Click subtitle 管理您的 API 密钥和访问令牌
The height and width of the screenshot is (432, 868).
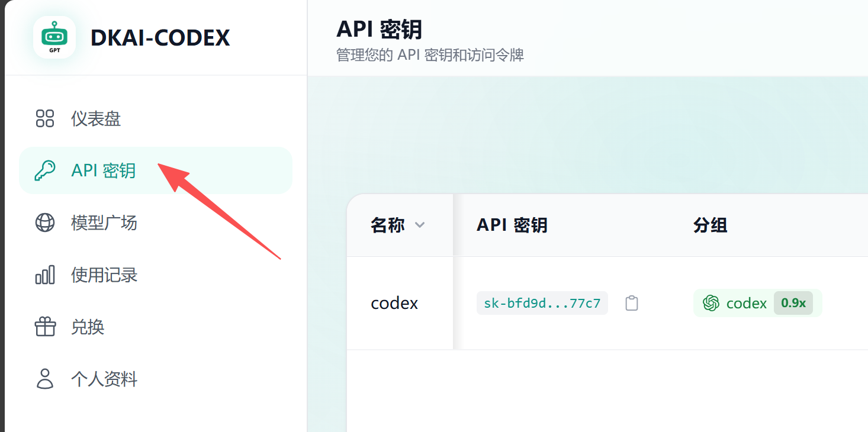[x=430, y=56]
